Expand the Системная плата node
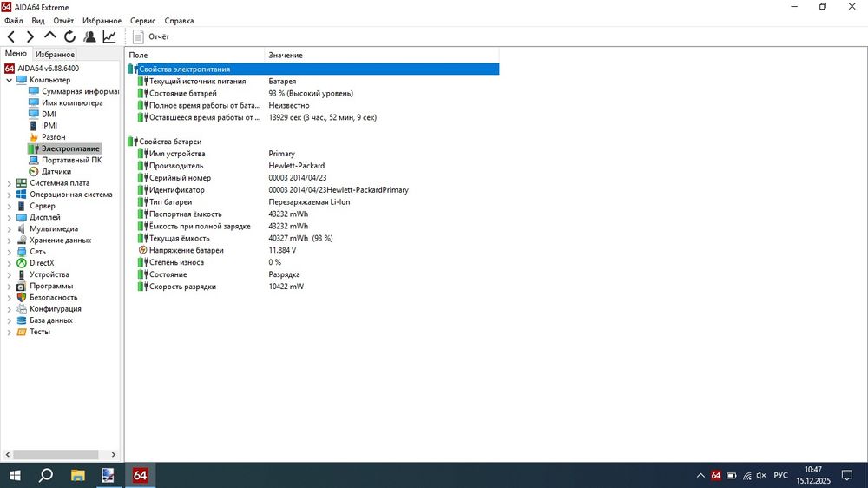The width and height of the screenshot is (868, 488). click(x=9, y=183)
